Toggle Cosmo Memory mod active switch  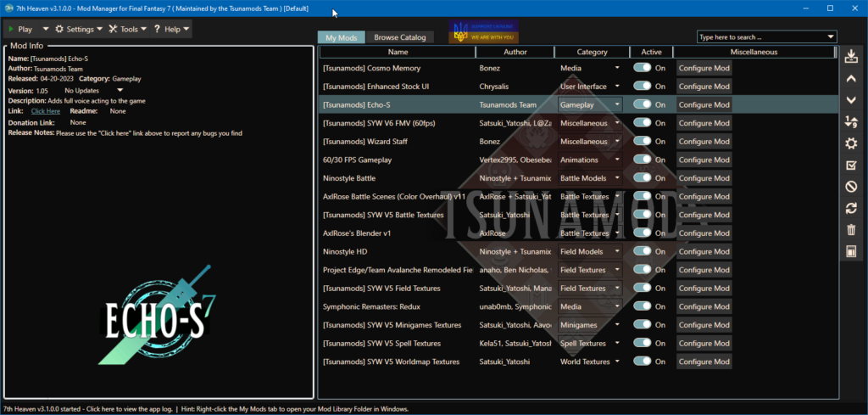(643, 68)
